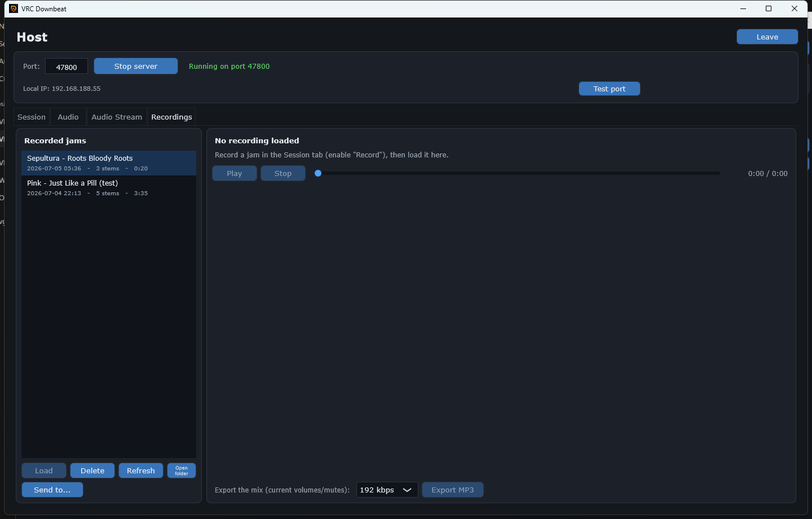Minimize the VRC Downbeat window
The height and width of the screenshot is (519, 812).
click(x=743, y=8)
